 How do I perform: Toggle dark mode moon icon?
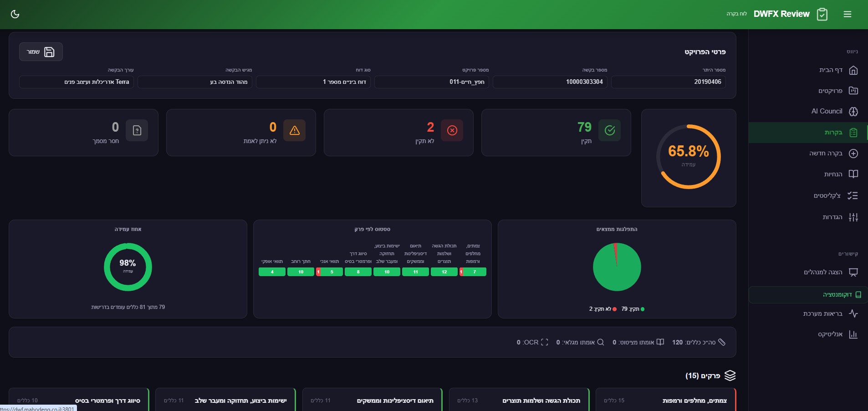(15, 14)
